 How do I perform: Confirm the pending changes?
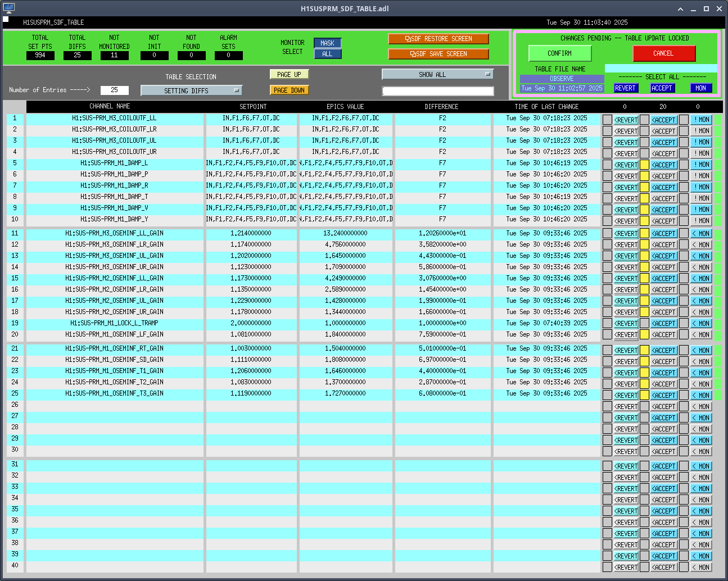559,53
